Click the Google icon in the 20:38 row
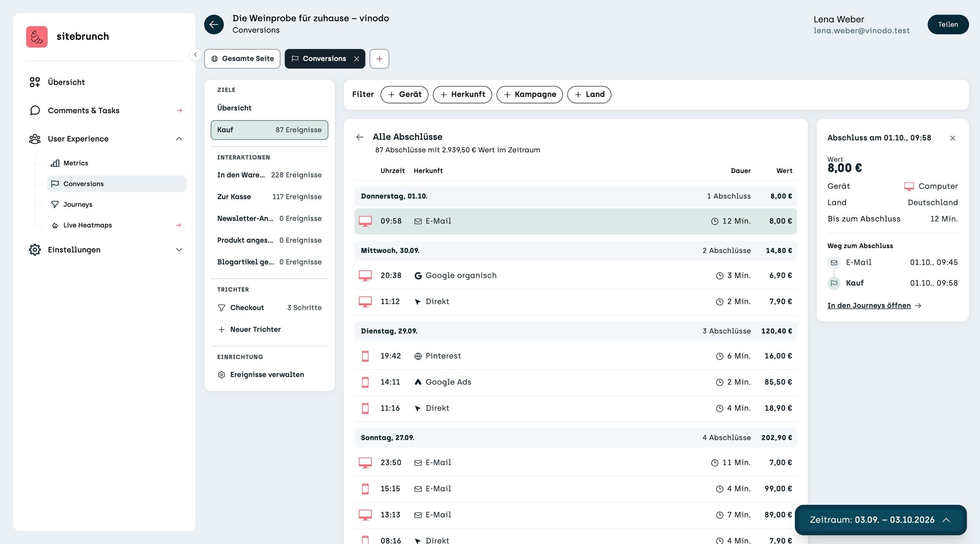The width and height of the screenshot is (980, 544). pos(418,276)
